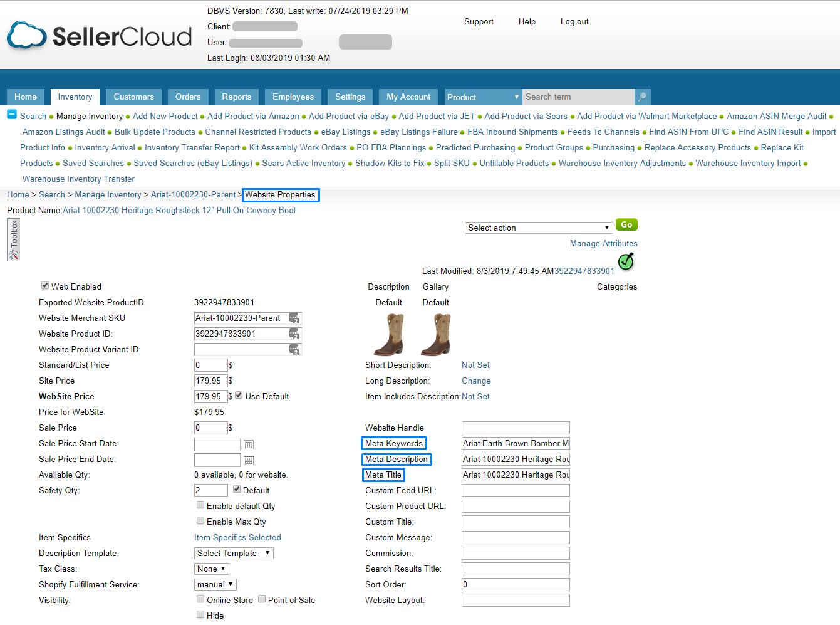840x625 pixels.
Task: Open the Toolbox side tab
Action: pos(13,239)
